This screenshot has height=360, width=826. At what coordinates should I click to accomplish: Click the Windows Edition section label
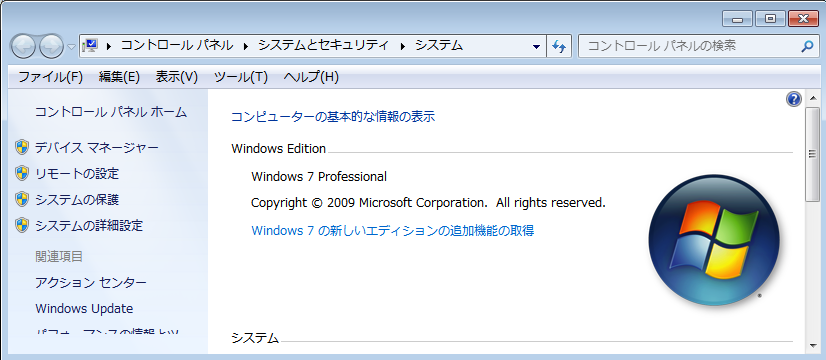click(x=279, y=149)
